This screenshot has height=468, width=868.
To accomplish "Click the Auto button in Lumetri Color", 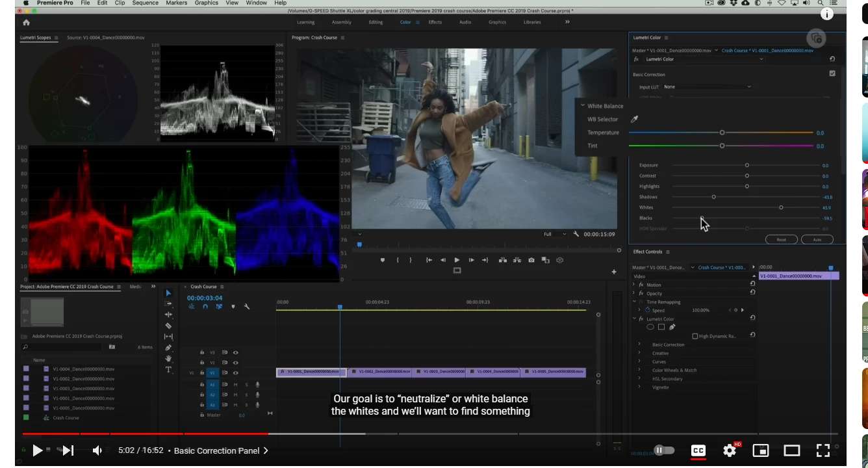I will click(x=817, y=239).
